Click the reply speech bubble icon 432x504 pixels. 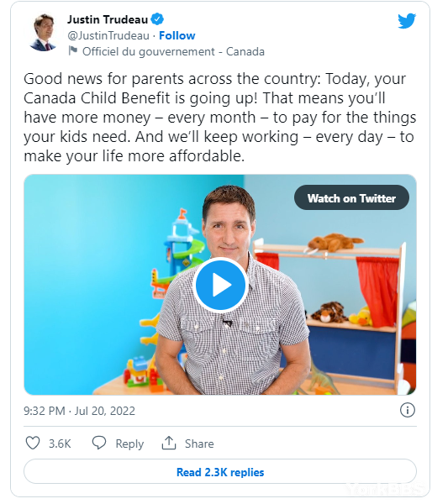click(99, 443)
